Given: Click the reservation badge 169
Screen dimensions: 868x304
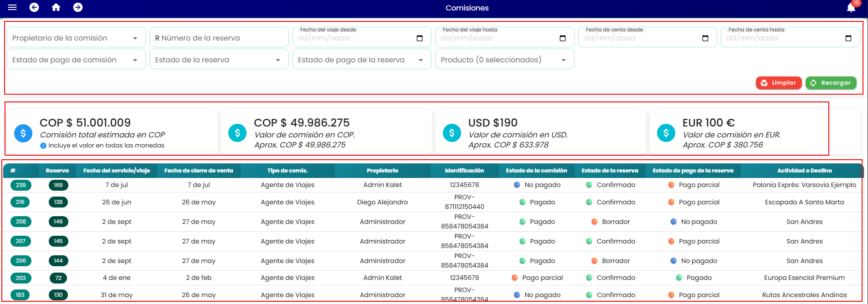Looking at the screenshot, I should (58, 185).
